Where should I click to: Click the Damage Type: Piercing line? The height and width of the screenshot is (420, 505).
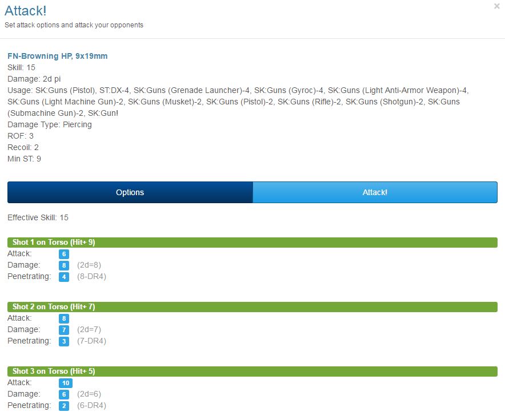coord(50,124)
